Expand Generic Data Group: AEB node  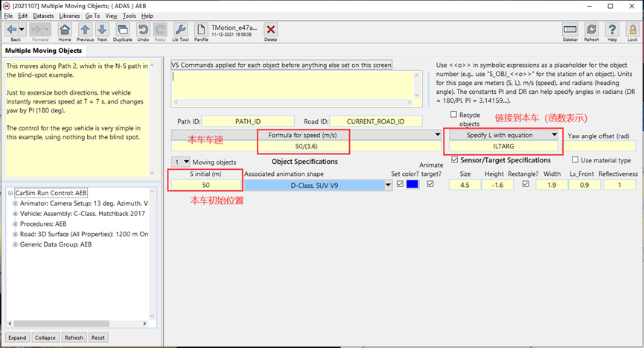point(15,244)
